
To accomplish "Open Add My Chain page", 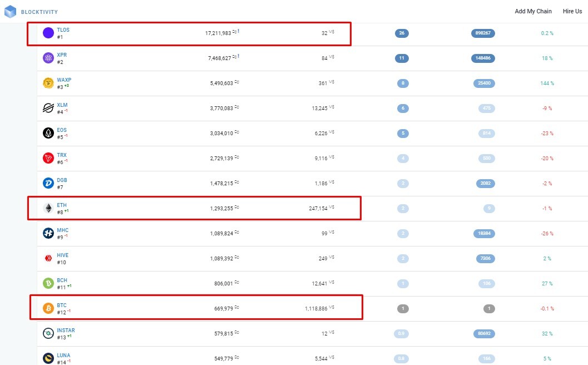I will click(x=533, y=11).
